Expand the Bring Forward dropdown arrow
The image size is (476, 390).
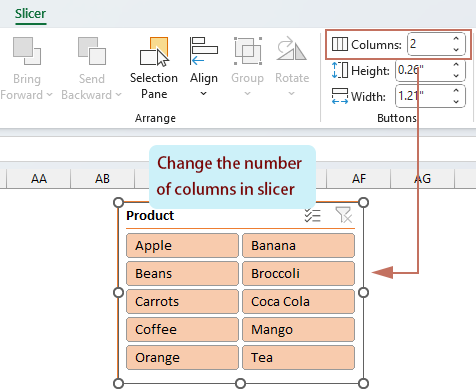point(50,95)
